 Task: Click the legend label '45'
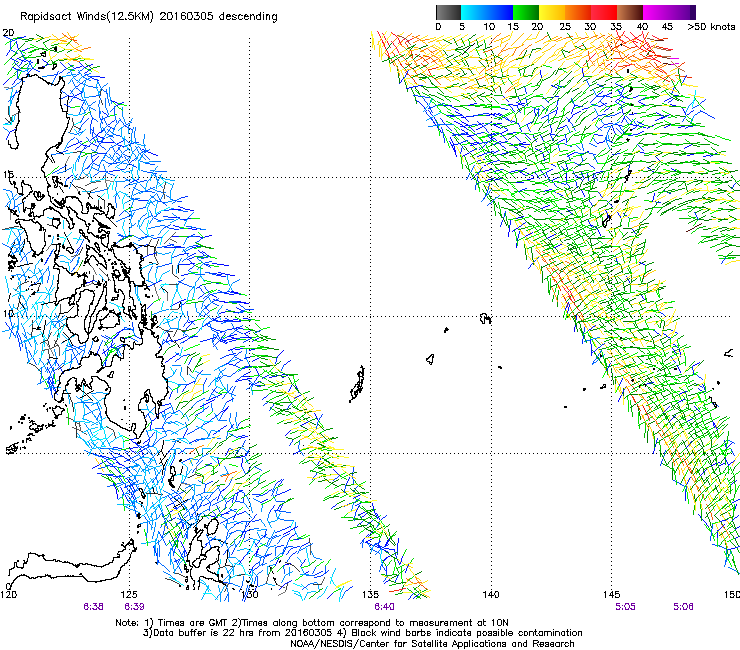click(667, 27)
